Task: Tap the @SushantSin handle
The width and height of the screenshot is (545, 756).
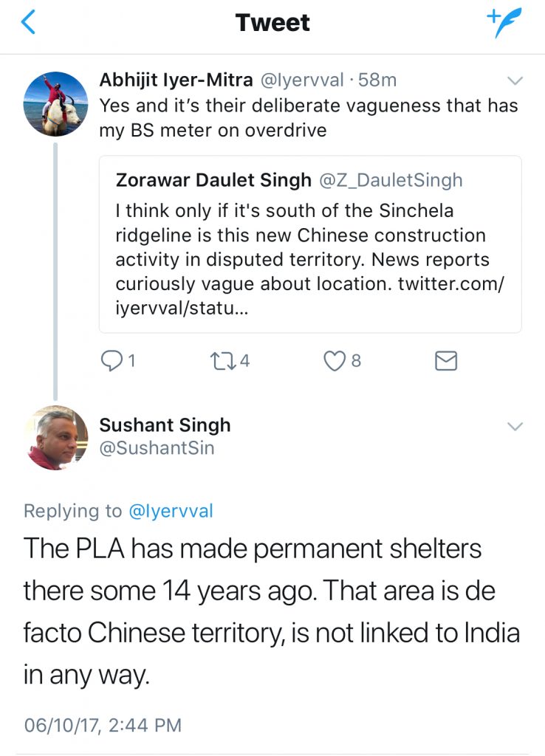Action: pos(157,447)
